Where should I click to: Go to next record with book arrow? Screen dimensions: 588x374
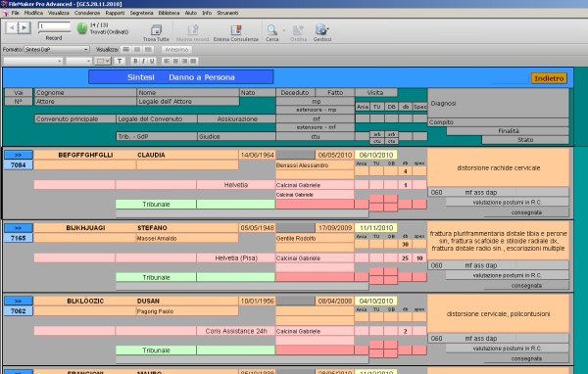point(24,27)
